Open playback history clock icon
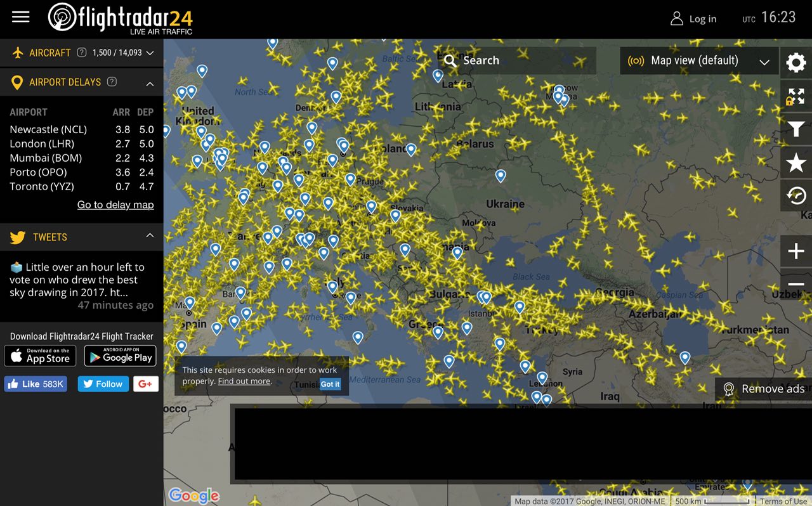The image size is (812, 506). (x=796, y=195)
